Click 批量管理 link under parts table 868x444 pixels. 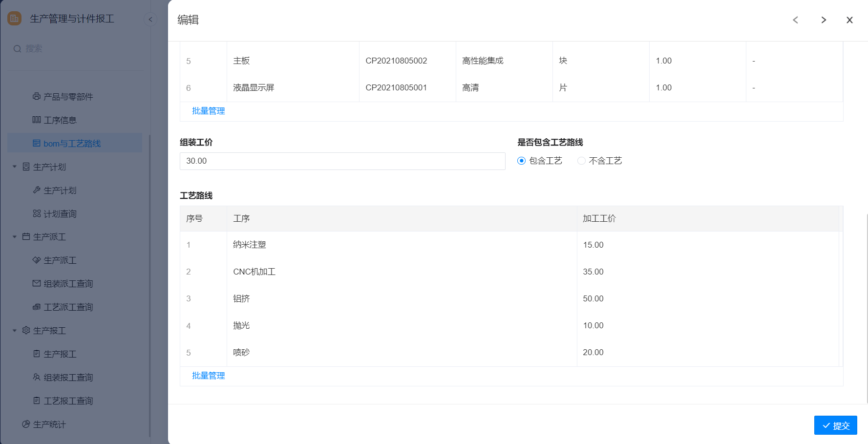point(209,111)
